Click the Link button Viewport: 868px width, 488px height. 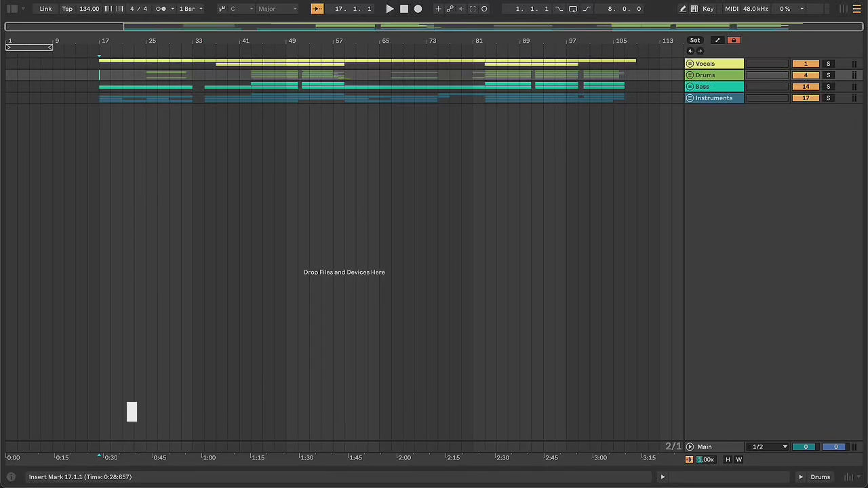(45, 9)
